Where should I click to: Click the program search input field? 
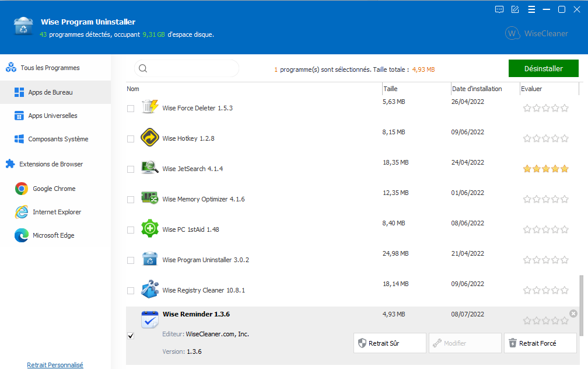pyautogui.click(x=187, y=68)
